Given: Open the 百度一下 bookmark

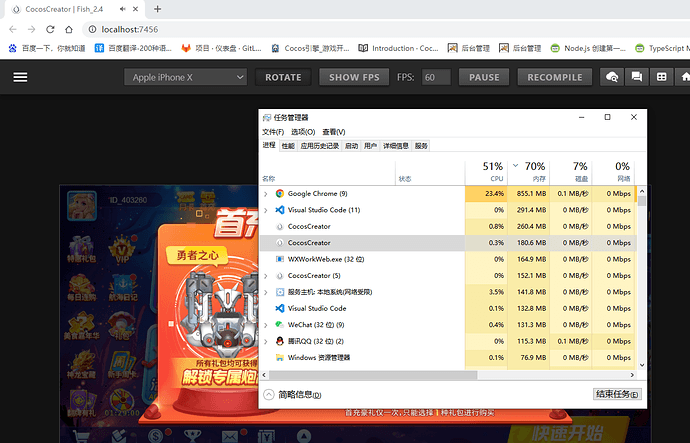Looking at the screenshot, I should (47, 48).
